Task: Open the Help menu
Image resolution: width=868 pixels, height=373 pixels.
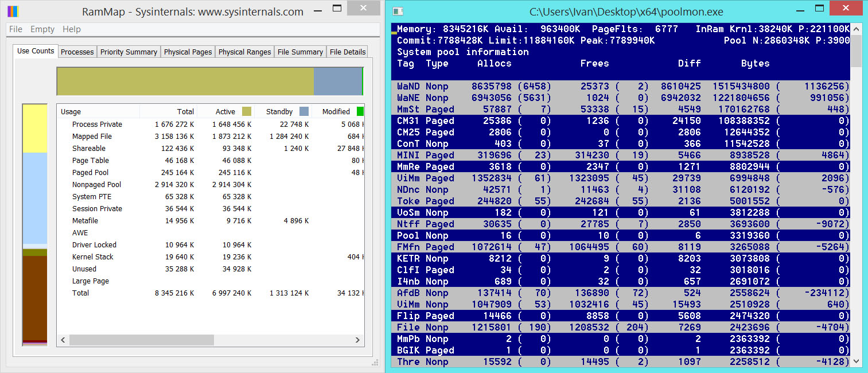Action: tap(72, 29)
